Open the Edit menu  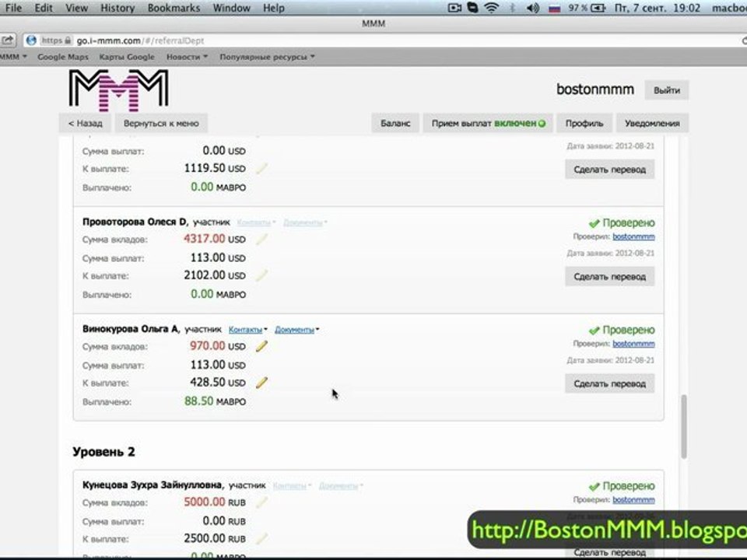point(44,8)
